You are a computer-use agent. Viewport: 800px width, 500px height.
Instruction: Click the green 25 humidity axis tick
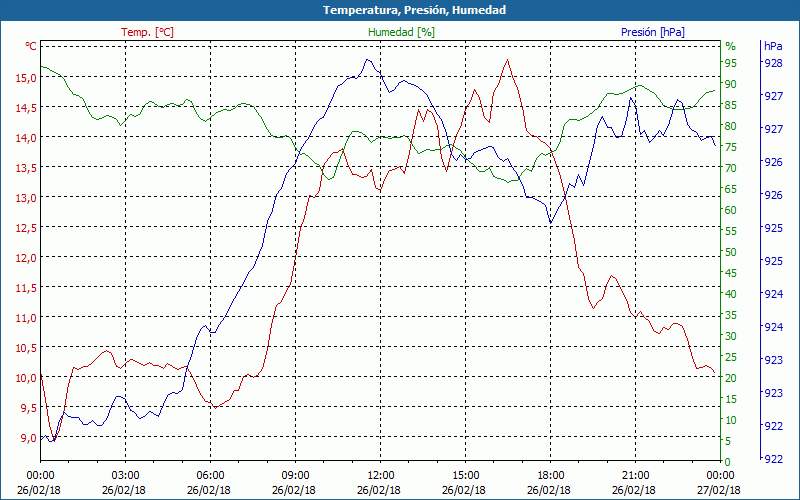[731, 357]
